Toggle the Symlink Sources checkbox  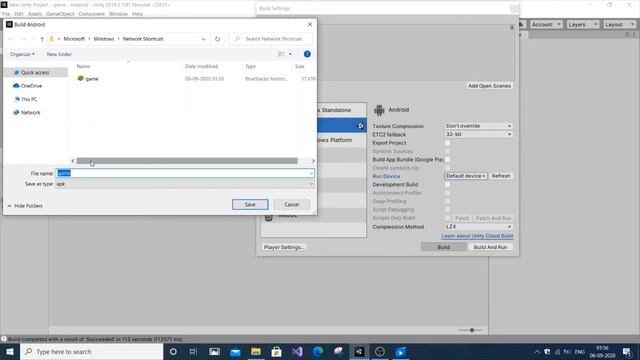[447, 151]
